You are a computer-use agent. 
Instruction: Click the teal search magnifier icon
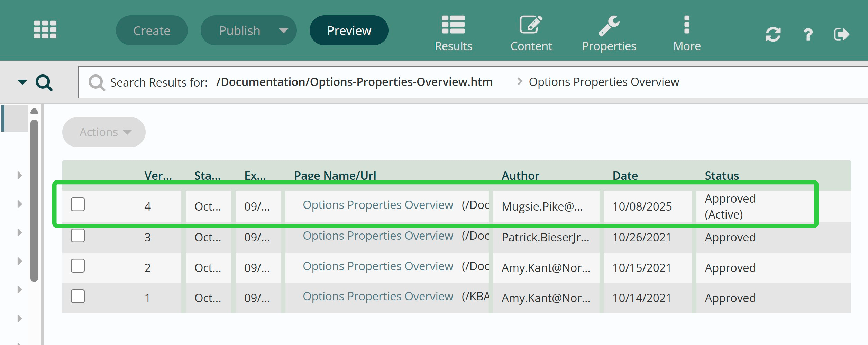coord(44,83)
